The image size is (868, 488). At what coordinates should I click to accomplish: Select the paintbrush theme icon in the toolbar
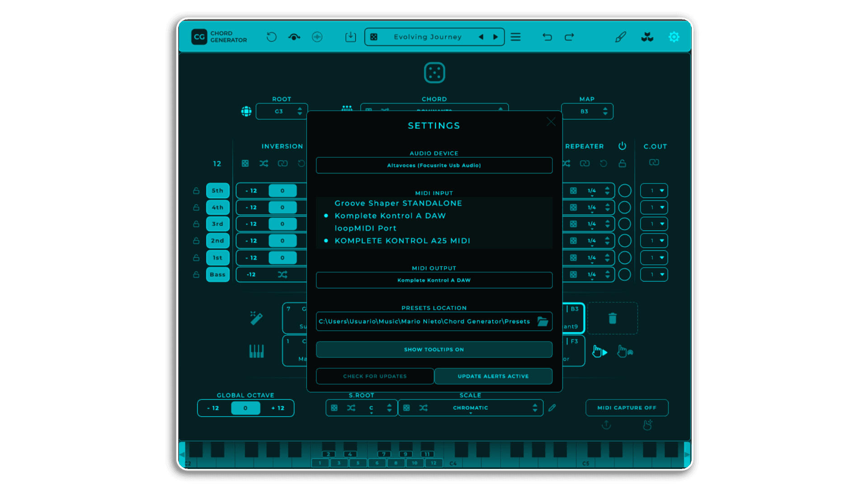coord(620,37)
